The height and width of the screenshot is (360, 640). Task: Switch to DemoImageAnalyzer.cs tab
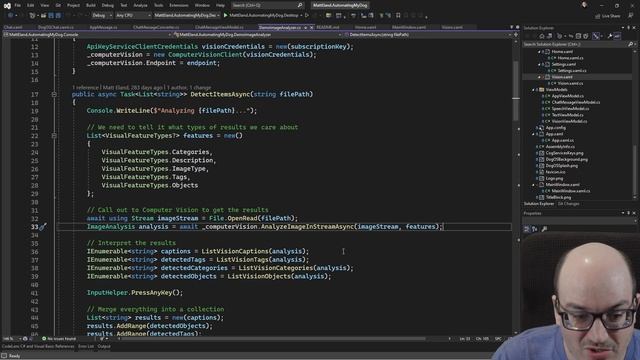(280, 27)
